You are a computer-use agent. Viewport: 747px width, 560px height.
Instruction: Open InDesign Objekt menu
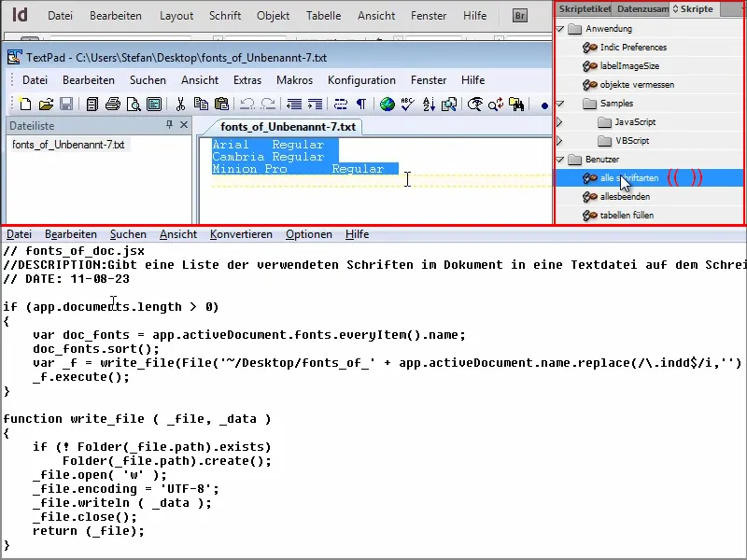[273, 16]
